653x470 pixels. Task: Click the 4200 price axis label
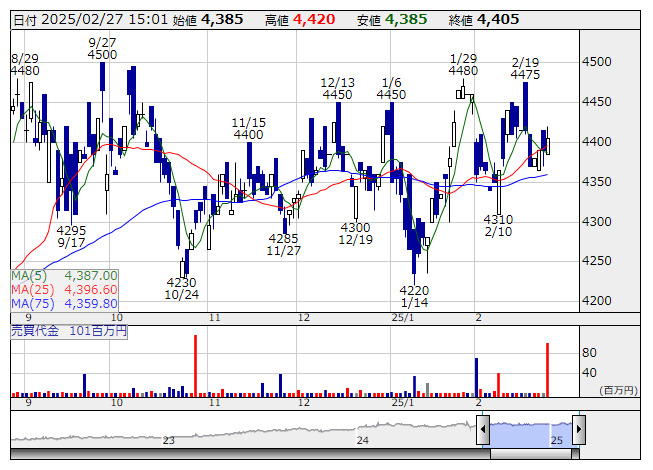(596, 301)
